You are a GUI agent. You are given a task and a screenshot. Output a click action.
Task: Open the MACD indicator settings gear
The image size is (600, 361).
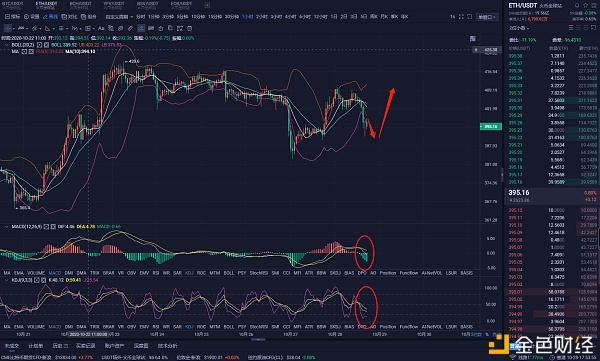click(x=46, y=227)
